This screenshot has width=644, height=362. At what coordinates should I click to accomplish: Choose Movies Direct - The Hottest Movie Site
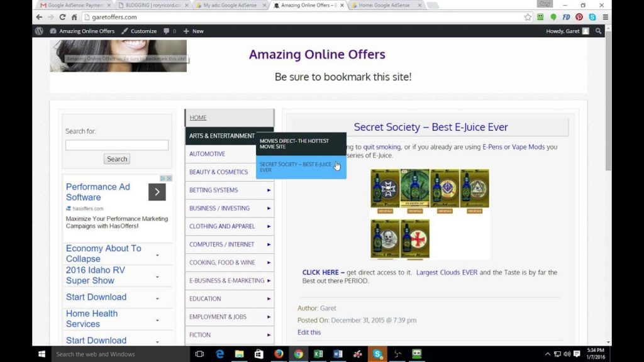click(301, 144)
